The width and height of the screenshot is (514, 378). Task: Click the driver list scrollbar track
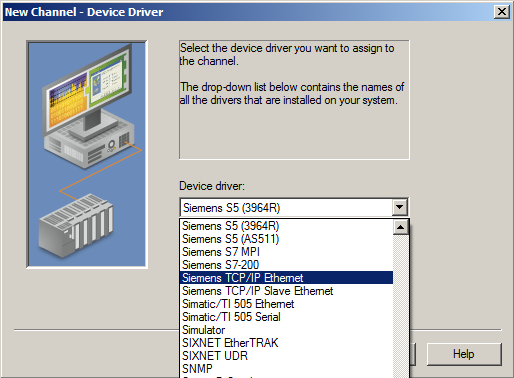[x=400, y=306]
